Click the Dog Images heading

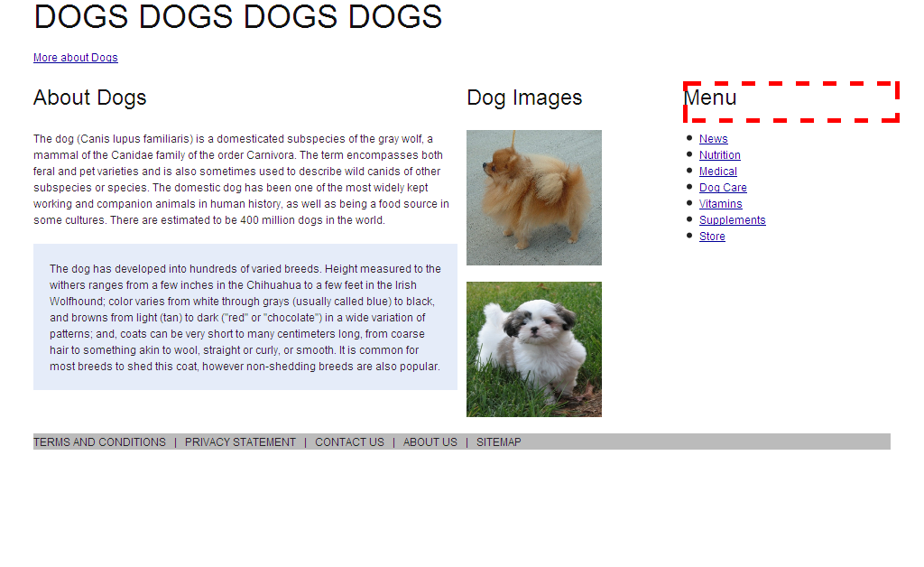click(524, 98)
